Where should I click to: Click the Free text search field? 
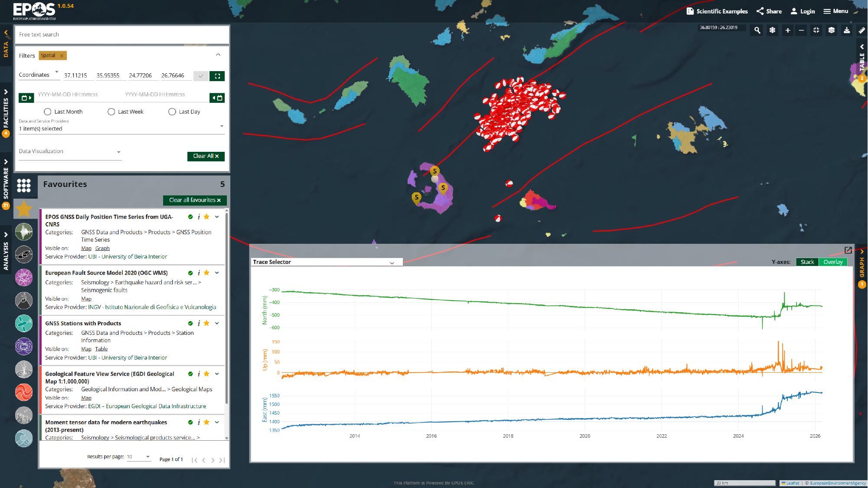pyautogui.click(x=122, y=35)
